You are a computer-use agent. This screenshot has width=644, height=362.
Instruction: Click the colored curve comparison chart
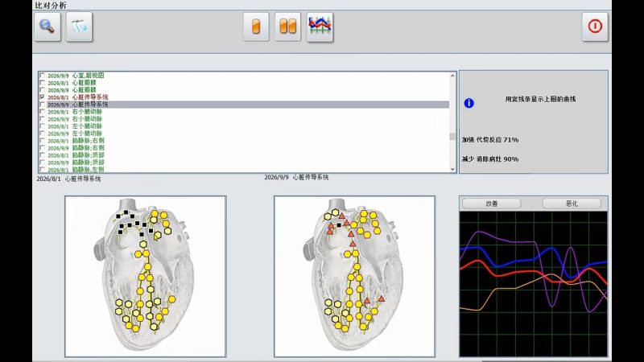click(533, 284)
